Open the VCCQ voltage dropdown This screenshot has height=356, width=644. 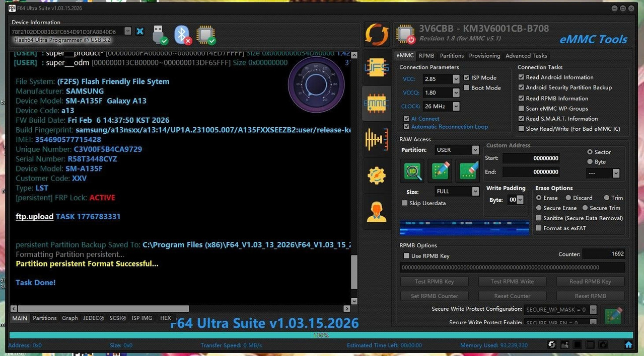pyautogui.click(x=456, y=93)
